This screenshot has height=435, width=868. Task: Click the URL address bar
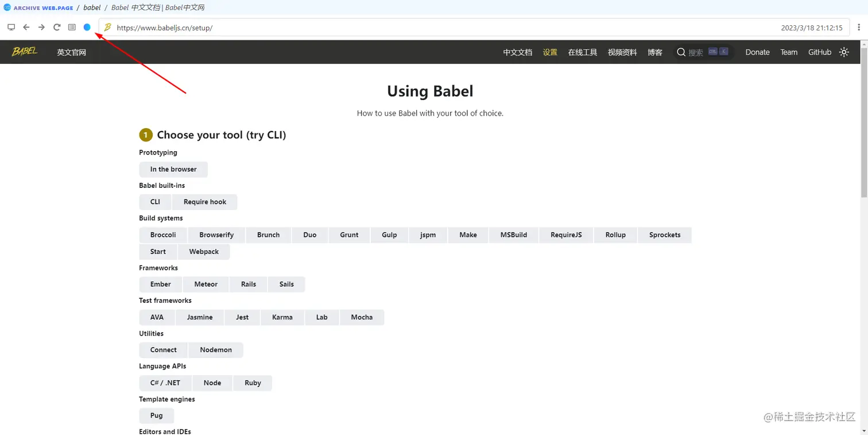pyautogui.click(x=436, y=28)
